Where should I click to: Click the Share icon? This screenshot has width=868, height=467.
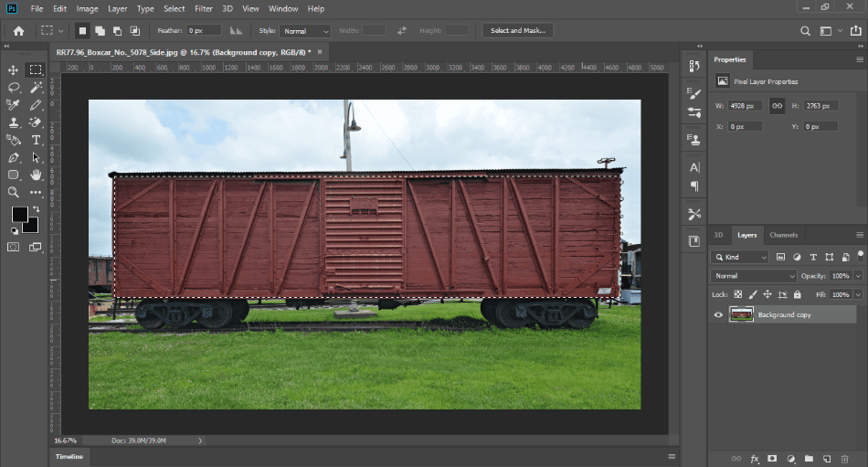[x=856, y=30]
